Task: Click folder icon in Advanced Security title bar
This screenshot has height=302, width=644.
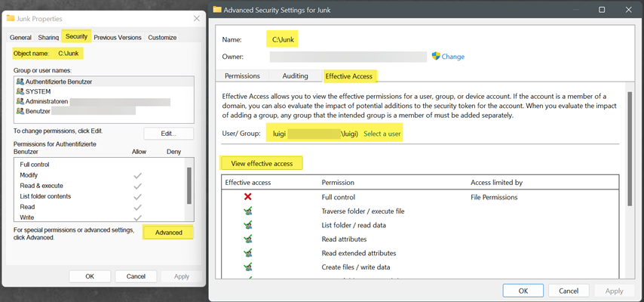Action: point(217,10)
